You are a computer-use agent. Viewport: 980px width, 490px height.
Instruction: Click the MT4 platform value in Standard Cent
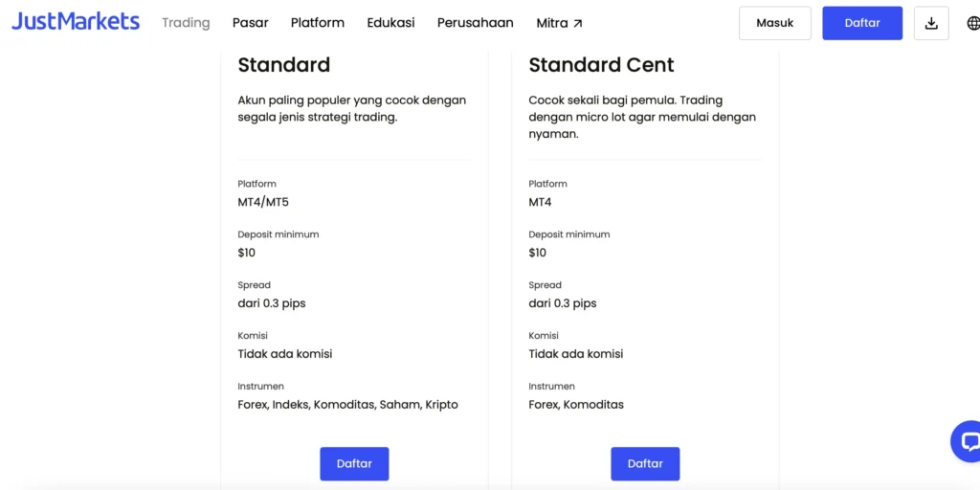click(540, 203)
